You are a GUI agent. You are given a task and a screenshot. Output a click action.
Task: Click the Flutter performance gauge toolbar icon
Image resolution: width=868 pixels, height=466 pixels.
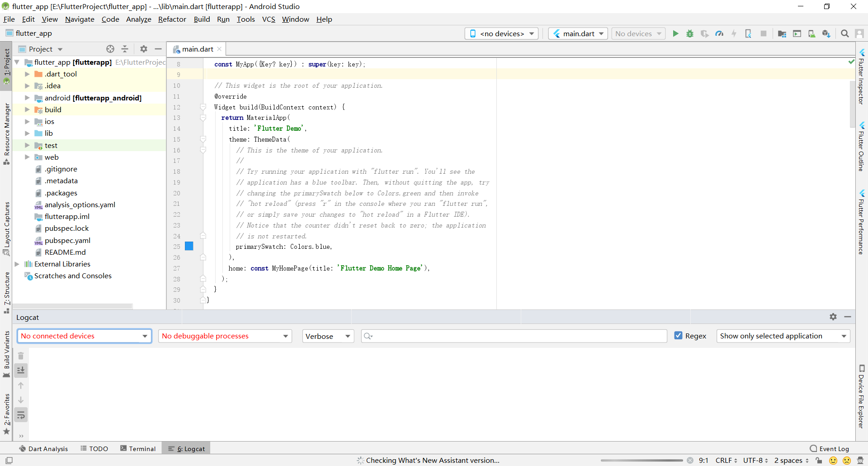(x=719, y=33)
